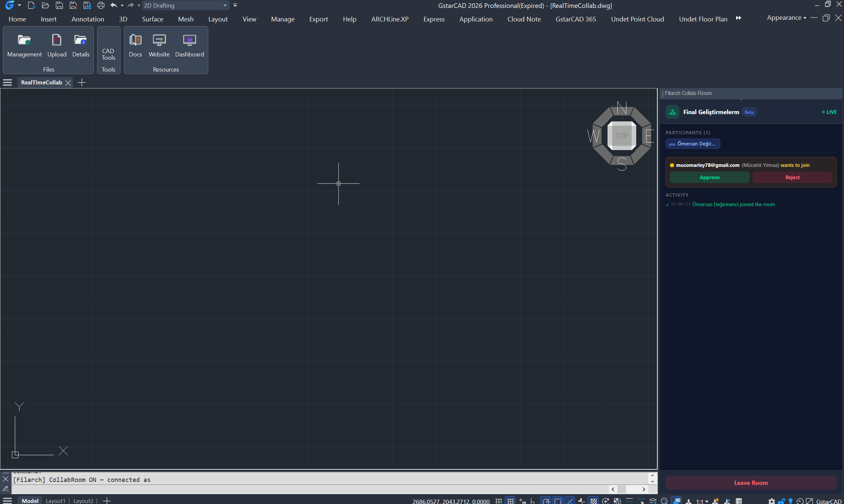Open the Website resource
844x504 pixels.
(159, 46)
